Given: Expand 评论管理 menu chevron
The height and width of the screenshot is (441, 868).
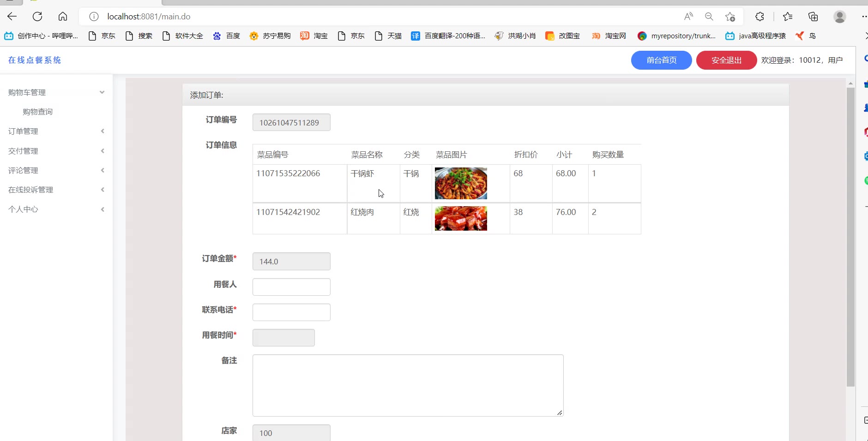Looking at the screenshot, I should tap(102, 170).
